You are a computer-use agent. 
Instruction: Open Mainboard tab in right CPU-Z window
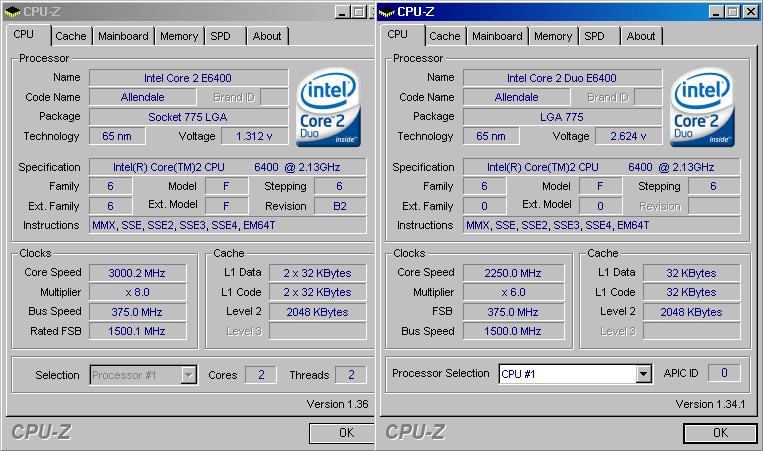tap(497, 36)
